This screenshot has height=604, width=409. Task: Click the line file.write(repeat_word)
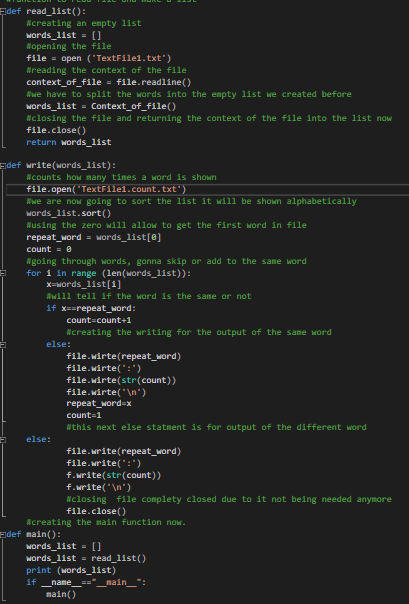pos(124,451)
